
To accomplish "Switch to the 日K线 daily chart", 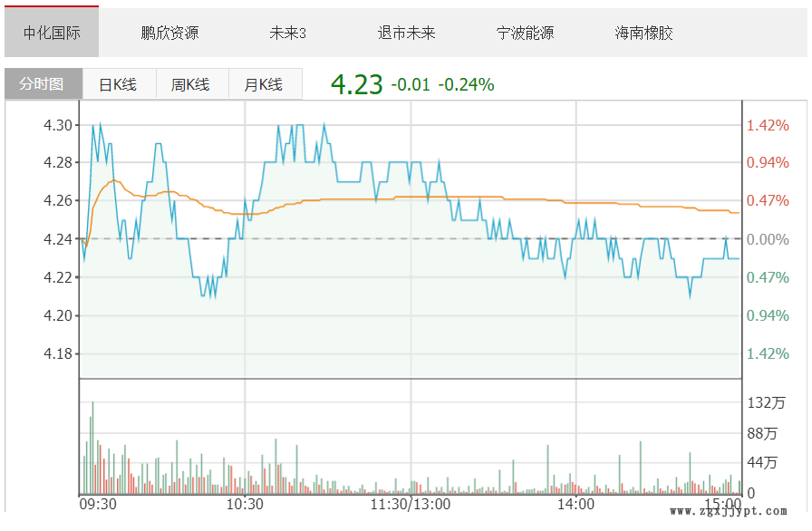I will click(119, 84).
